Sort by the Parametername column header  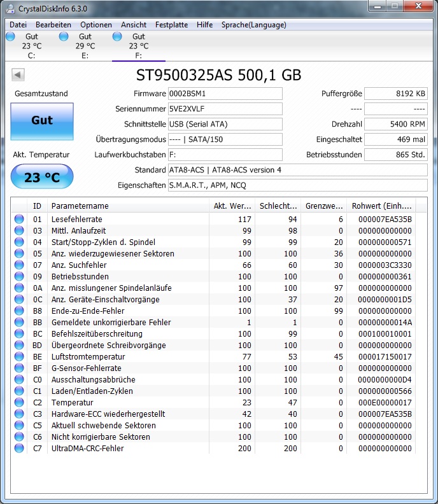point(128,206)
